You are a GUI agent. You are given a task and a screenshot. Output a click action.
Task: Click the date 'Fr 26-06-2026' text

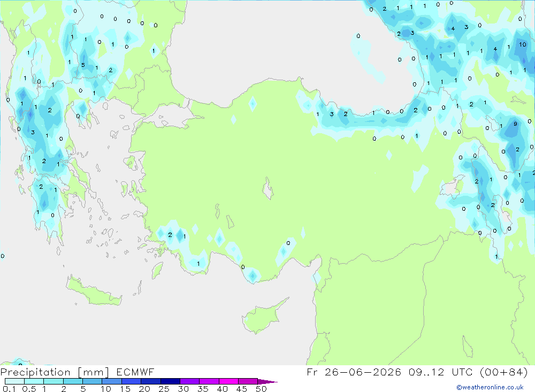[x=354, y=372]
